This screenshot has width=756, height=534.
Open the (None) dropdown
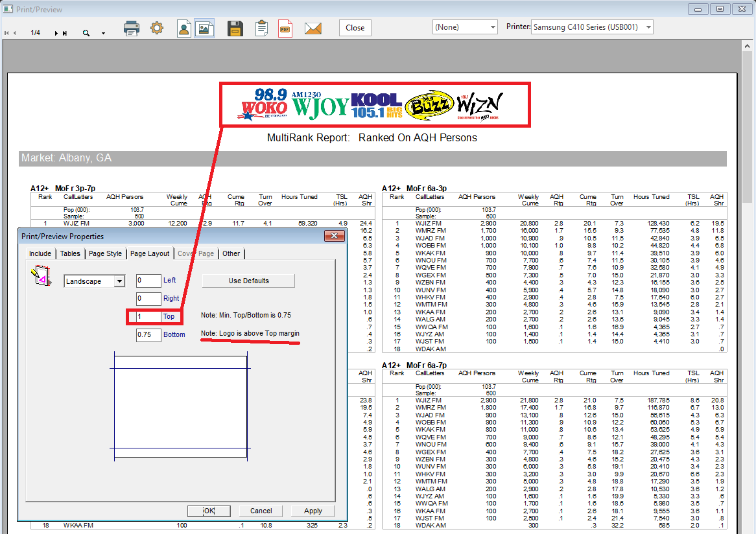(465, 27)
